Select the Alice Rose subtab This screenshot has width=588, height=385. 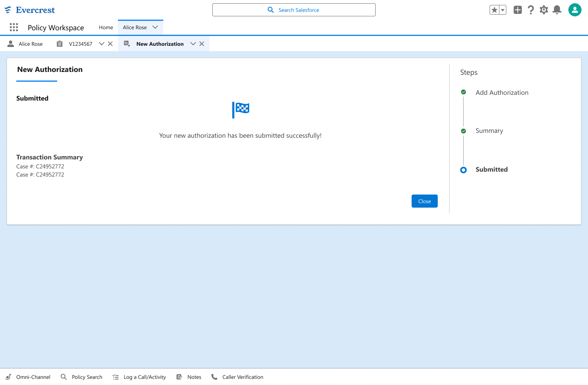coord(26,44)
